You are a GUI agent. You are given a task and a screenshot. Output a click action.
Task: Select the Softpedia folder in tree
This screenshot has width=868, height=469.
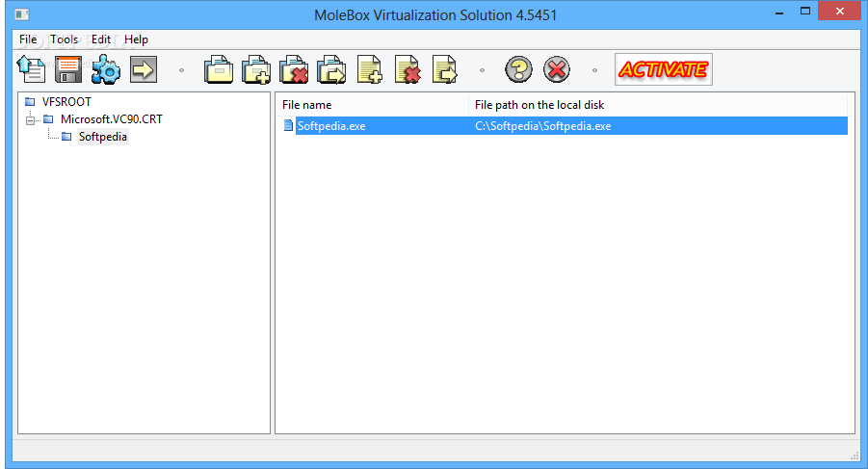pyautogui.click(x=102, y=137)
